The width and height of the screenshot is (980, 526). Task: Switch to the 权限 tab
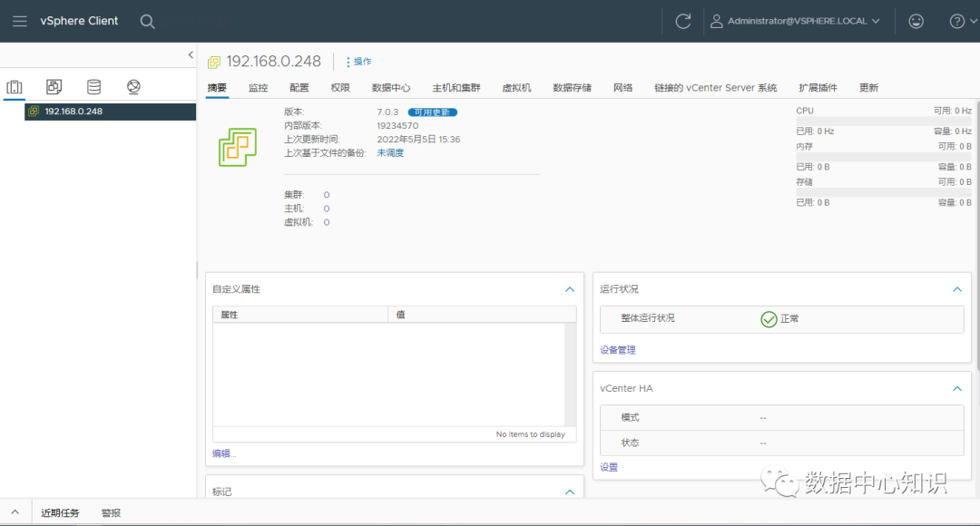340,87
